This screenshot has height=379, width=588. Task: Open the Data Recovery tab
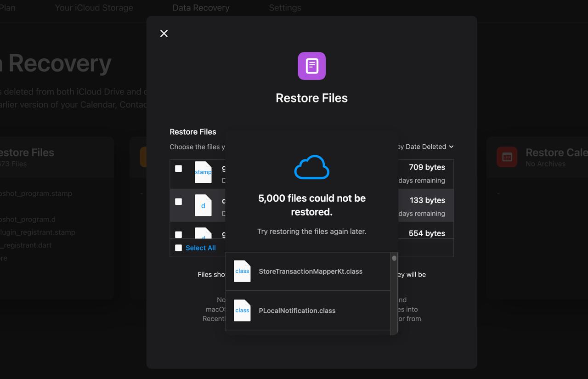point(201,8)
